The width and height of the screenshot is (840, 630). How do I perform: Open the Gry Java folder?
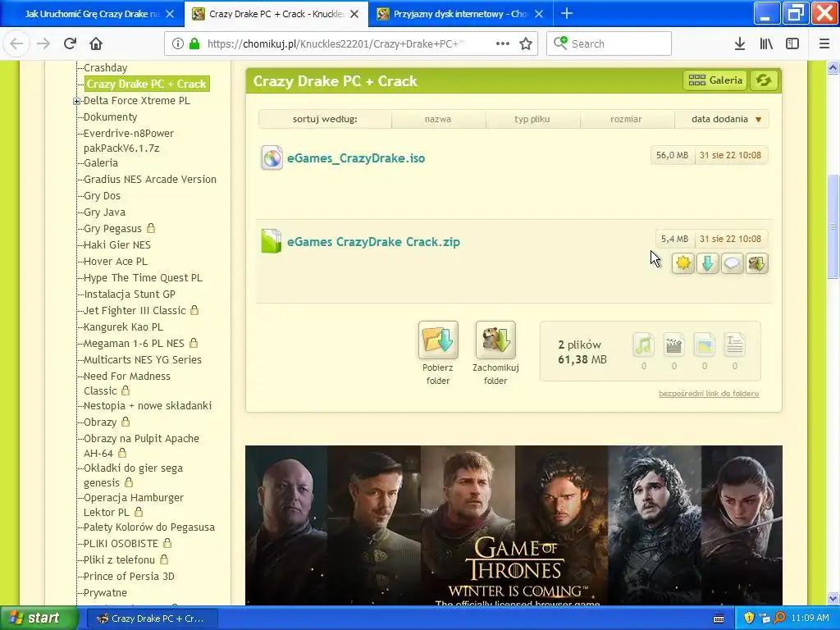[x=104, y=212]
